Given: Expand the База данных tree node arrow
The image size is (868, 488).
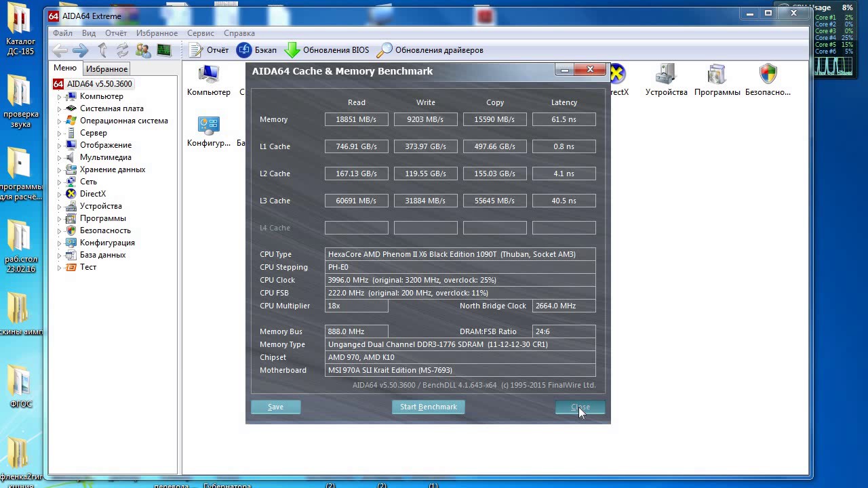Looking at the screenshot, I should click(x=59, y=256).
